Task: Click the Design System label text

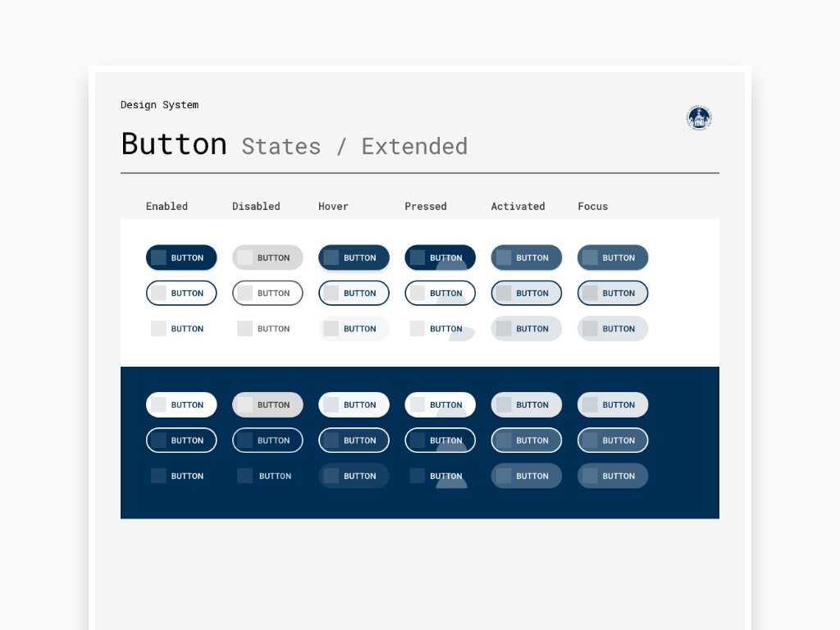Action: [160, 105]
